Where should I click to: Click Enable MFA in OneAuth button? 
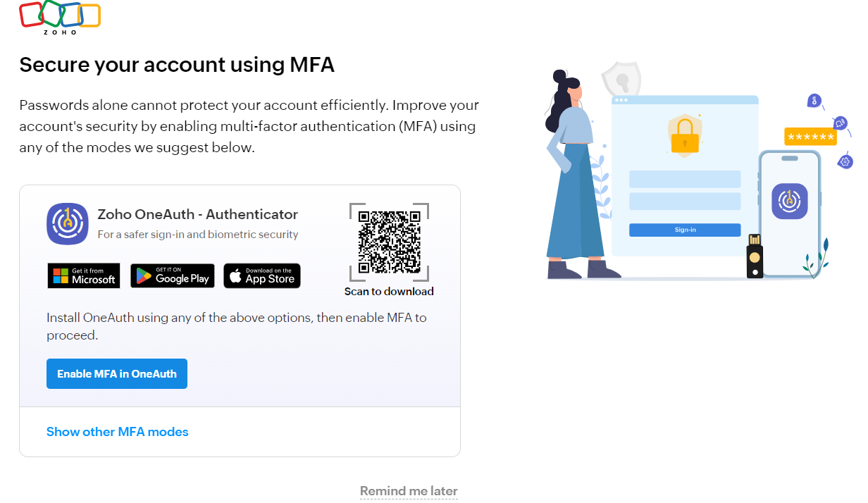[117, 374]
